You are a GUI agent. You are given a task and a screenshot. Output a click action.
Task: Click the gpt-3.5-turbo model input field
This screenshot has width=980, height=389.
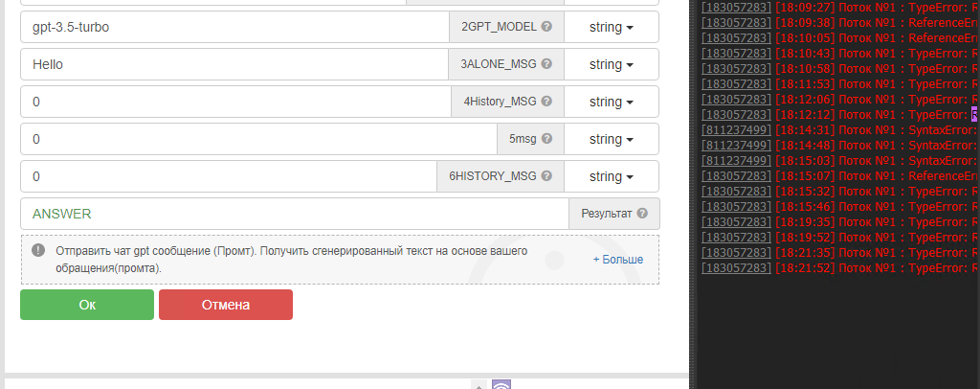tap(234, 27)
